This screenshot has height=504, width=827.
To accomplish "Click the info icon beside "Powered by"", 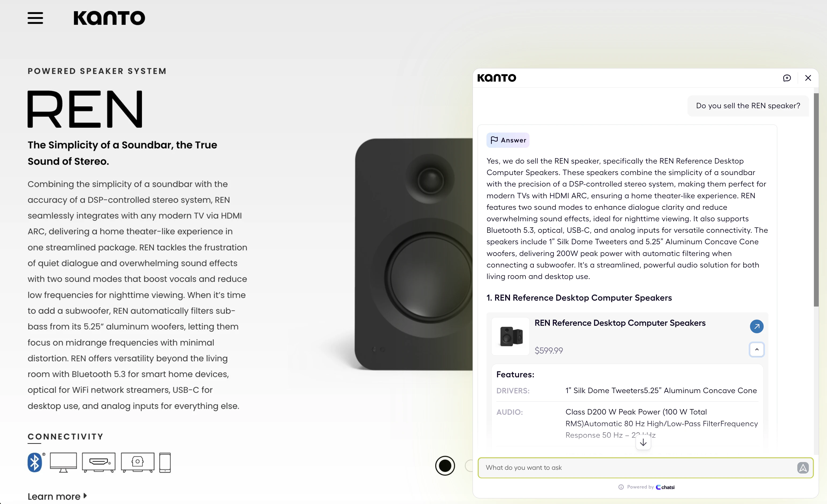I will point(621,487).
